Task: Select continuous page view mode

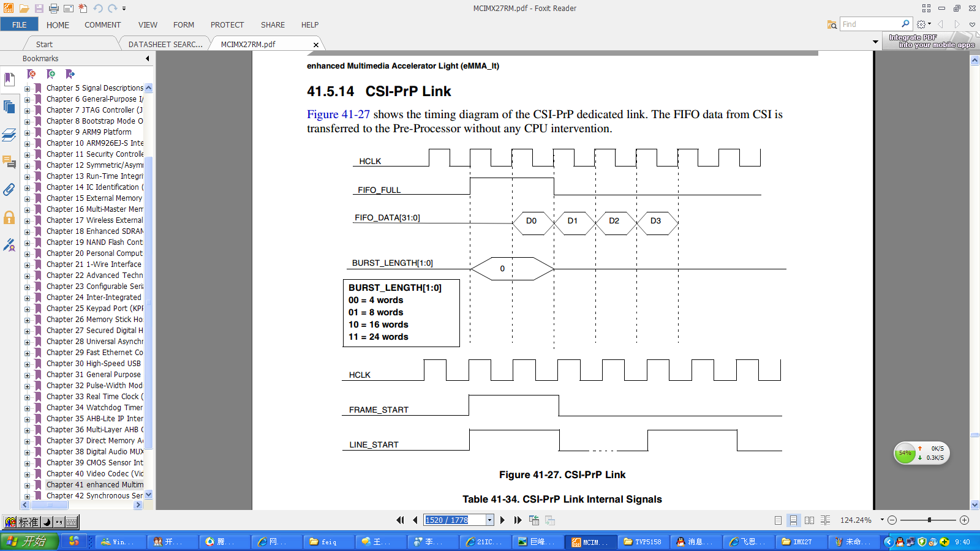Action: (793, 520)
